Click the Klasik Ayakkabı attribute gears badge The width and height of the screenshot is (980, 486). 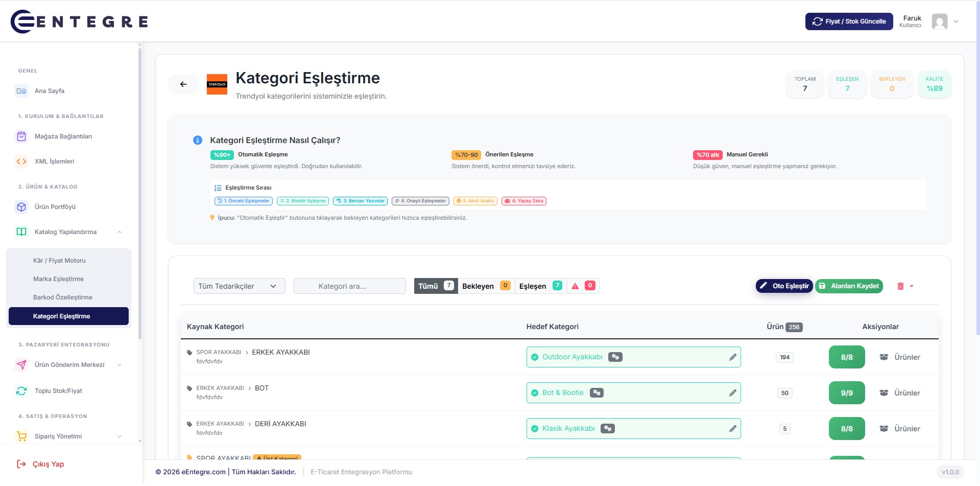pos(608,429)
